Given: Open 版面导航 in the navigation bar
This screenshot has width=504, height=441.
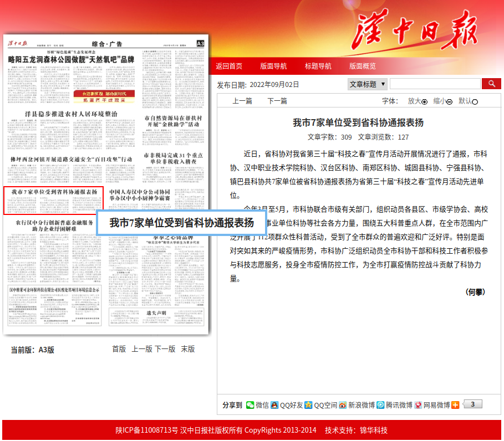Looking at the screenshot, I should (273, 66).
